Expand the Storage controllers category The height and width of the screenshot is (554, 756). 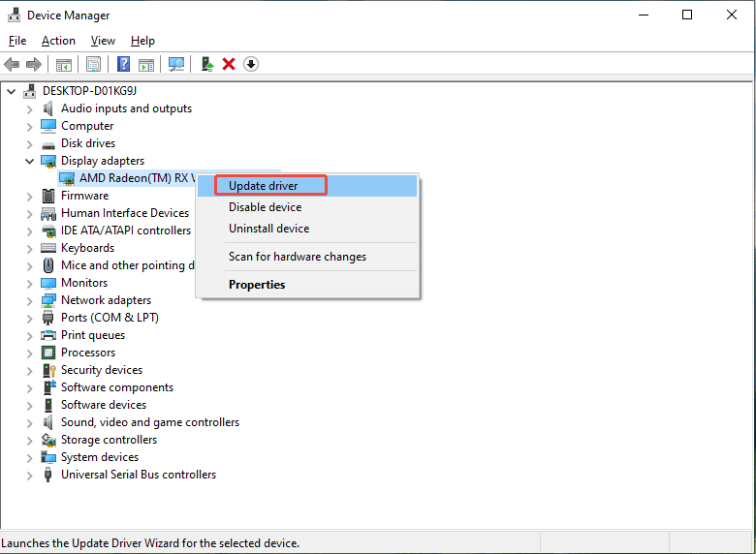coord(29,441)
